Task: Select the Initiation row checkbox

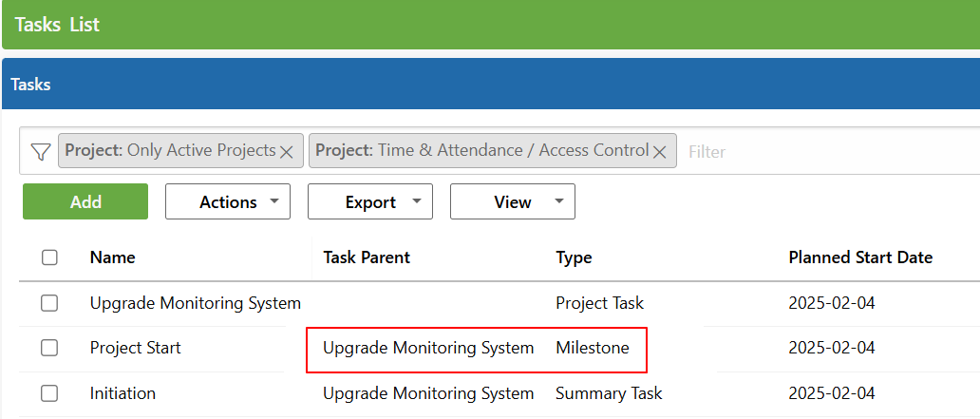Action: pos(49,393)
